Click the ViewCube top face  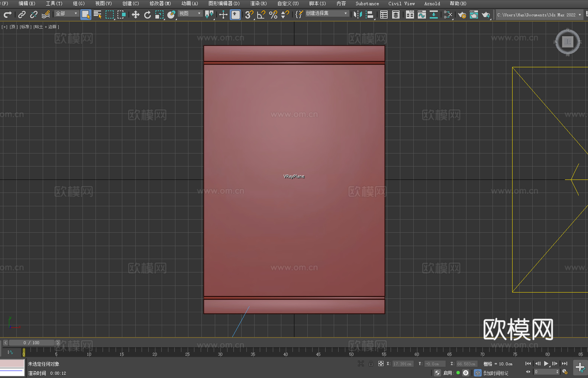568,42
